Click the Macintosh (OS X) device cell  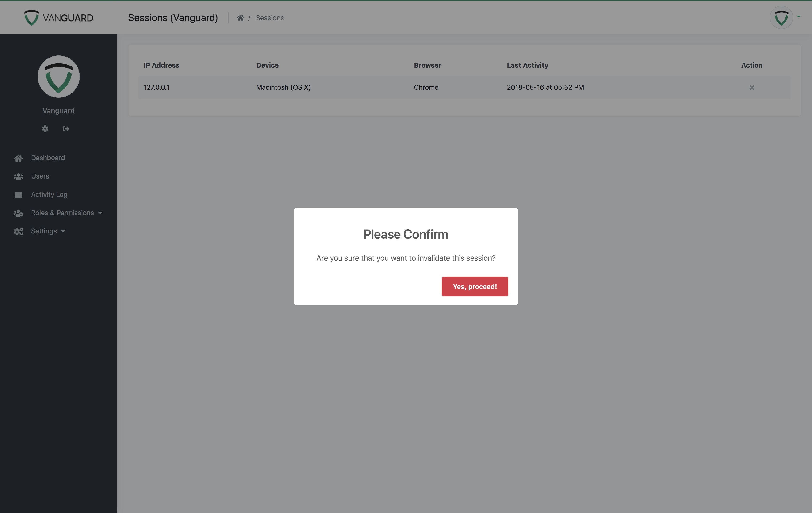coord(283,87)
